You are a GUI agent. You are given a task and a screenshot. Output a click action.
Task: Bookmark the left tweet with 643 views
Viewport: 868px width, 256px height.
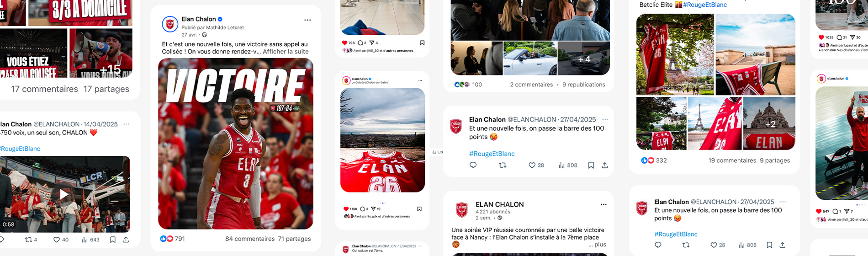click(112, 240)
